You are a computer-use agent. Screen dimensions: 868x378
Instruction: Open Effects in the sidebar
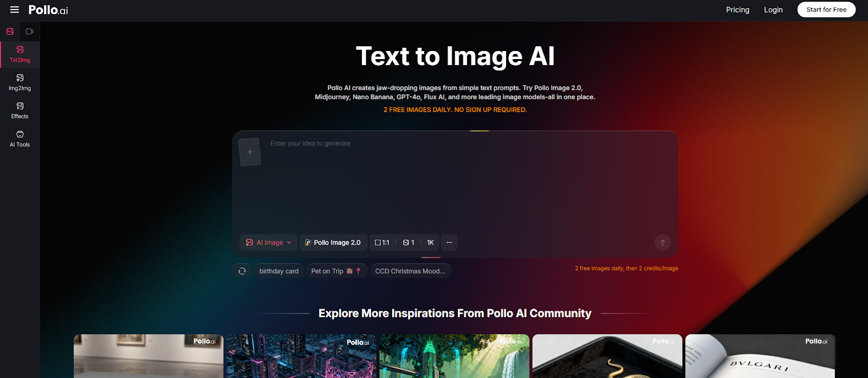click(20, 111)
